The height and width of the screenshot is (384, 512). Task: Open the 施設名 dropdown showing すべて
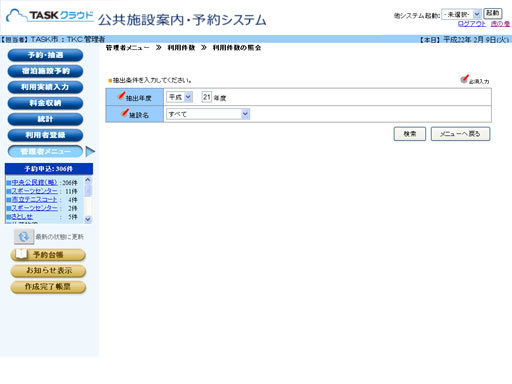208,114
